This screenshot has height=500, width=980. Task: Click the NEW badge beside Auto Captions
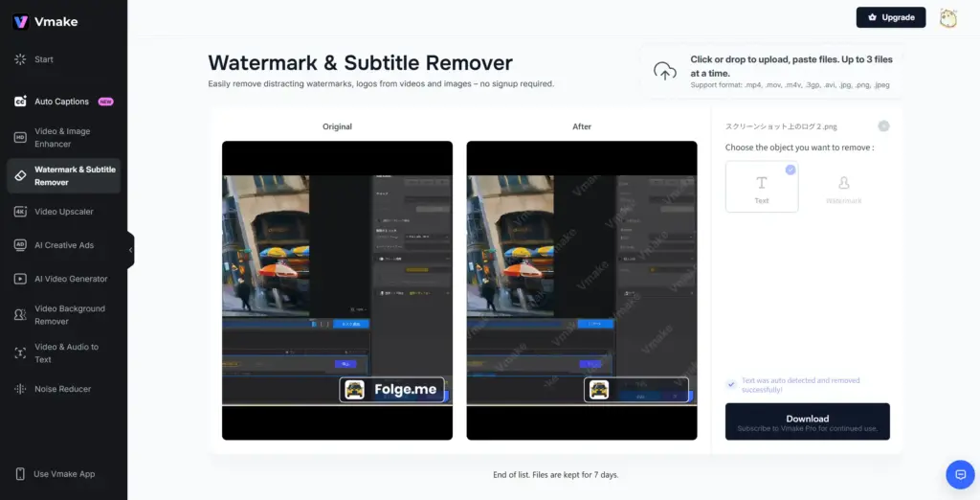click(105, 102)
